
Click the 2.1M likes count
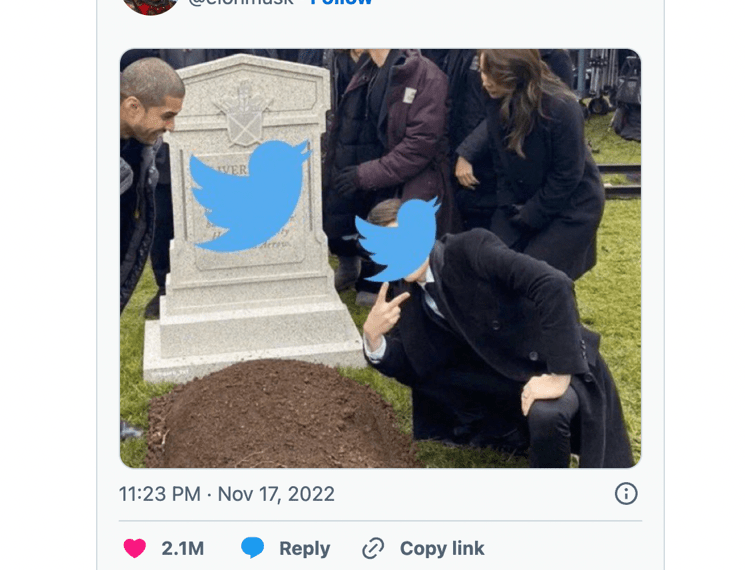tap(182, 549)
